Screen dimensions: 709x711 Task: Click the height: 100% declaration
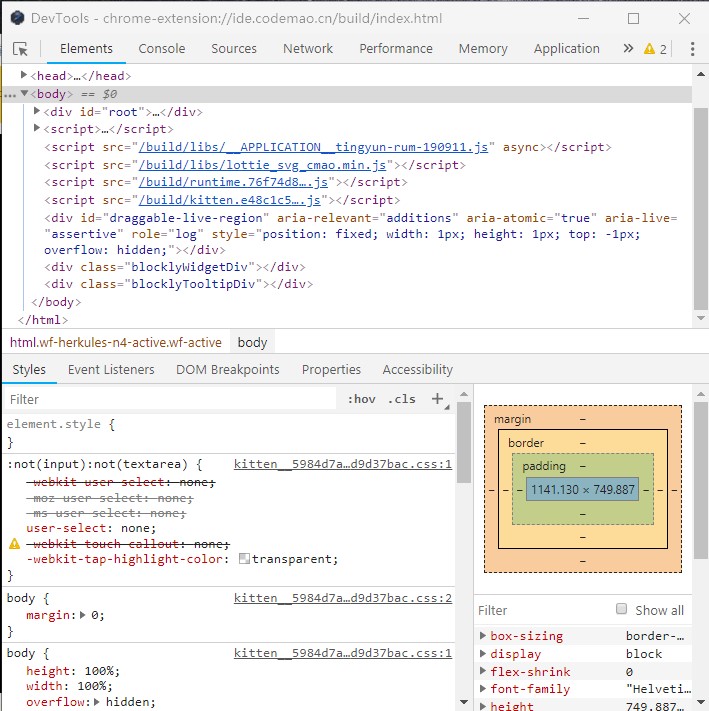click(73, 671)
